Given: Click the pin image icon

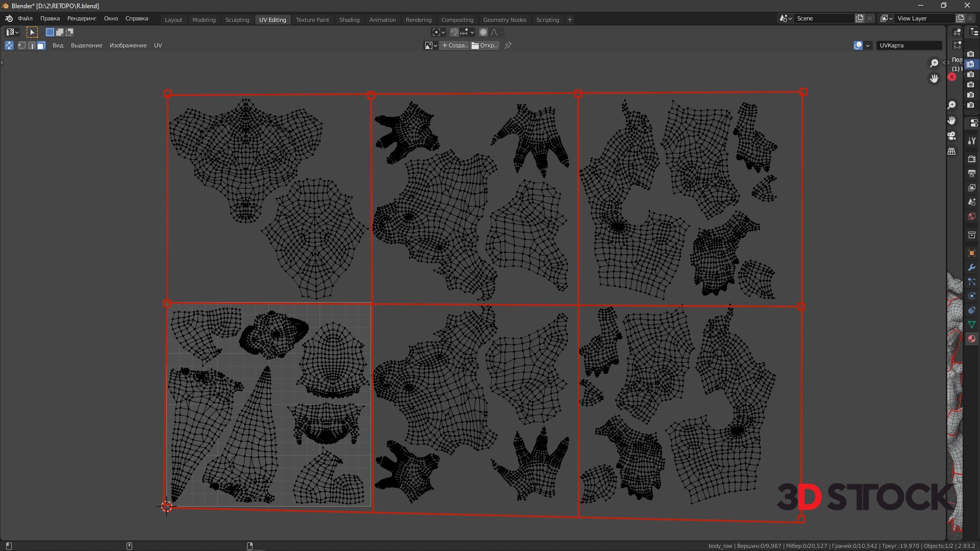Looking at the screenshot, I should [x=508, y=45].
